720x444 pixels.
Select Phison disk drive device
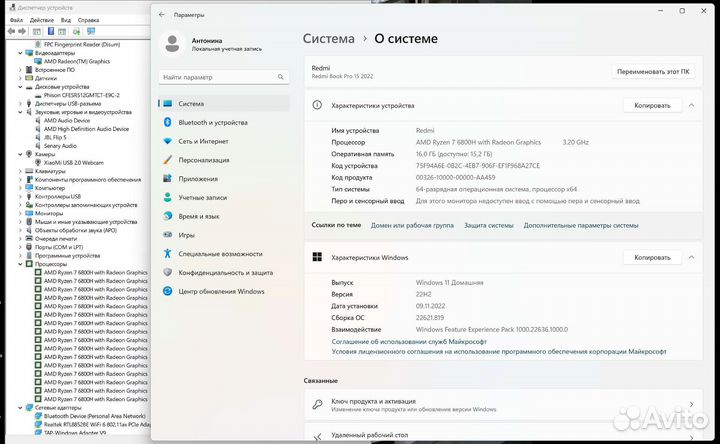click(77, 95)
